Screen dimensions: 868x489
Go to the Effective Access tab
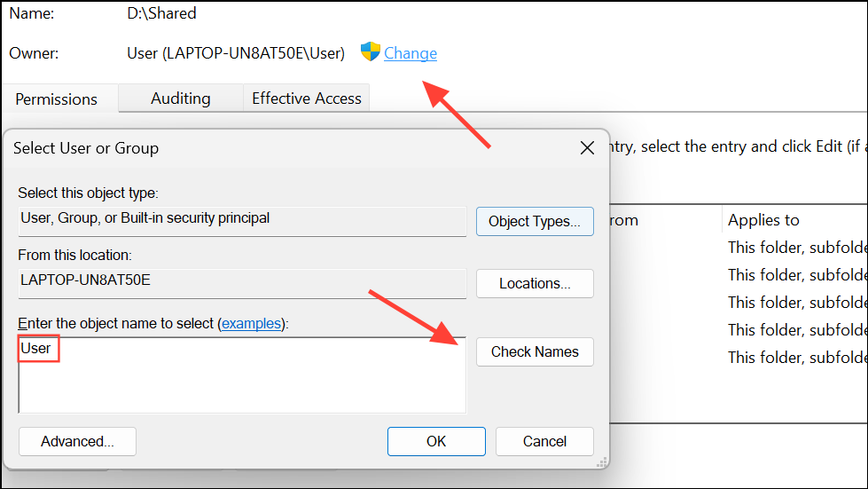(307, 99)
